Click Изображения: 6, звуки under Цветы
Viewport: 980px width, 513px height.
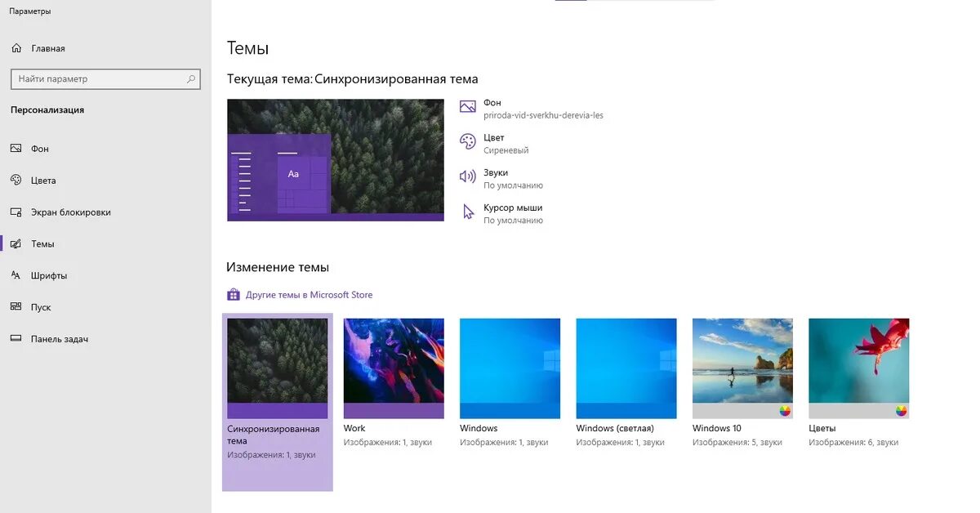click(x=853, y=442)
